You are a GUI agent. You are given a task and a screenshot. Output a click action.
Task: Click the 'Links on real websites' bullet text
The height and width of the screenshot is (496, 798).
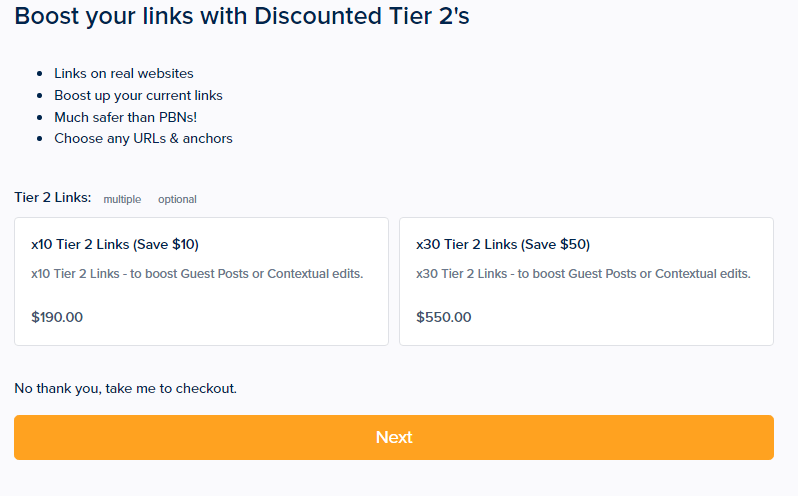pyautogui.click(x=123, y=73)
